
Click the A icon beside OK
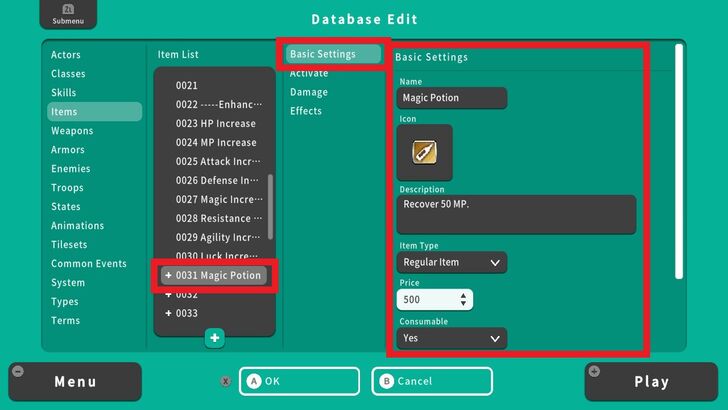(253, 381)
